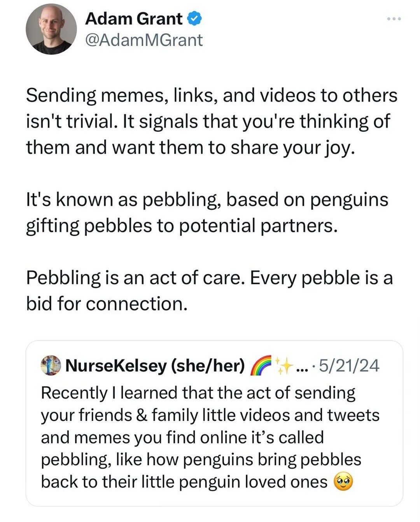Open the @AdamMGrant handle link
The image size is (420, 522).
[x=143, y=40]
